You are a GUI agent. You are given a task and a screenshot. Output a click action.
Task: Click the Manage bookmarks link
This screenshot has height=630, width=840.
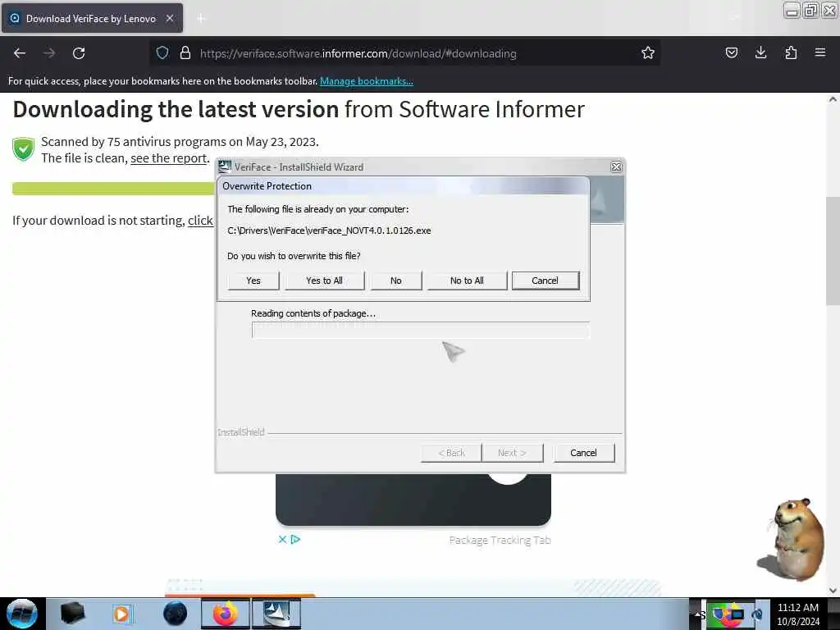(x=367, y=81)
